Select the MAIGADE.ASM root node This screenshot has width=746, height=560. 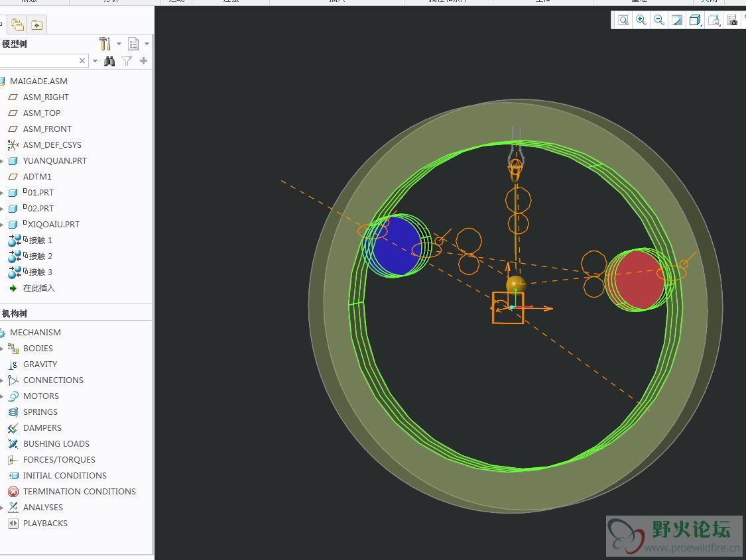[x=38, y=82]
